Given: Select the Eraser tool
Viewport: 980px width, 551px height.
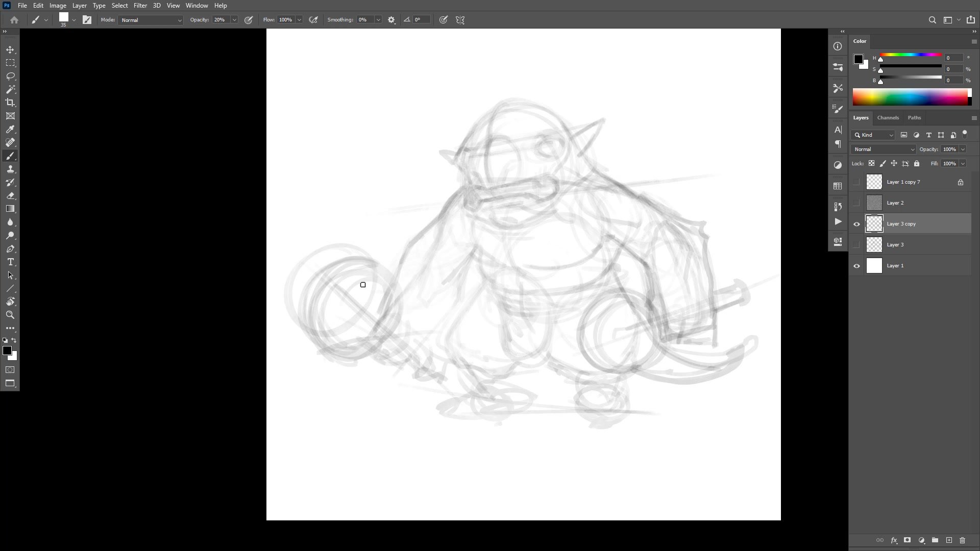Looking at the screenshot, I should [10, 196].
